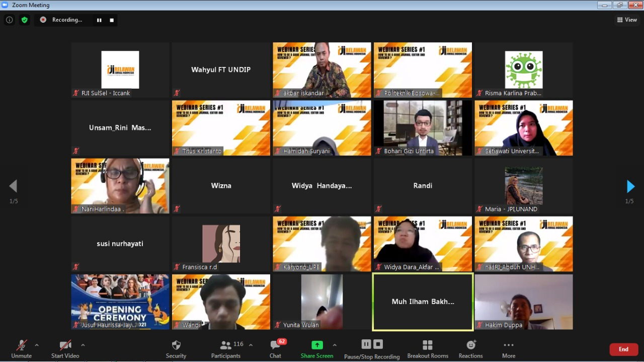
Task: Select Randi participant tile
Action: [x=423, y=186]
